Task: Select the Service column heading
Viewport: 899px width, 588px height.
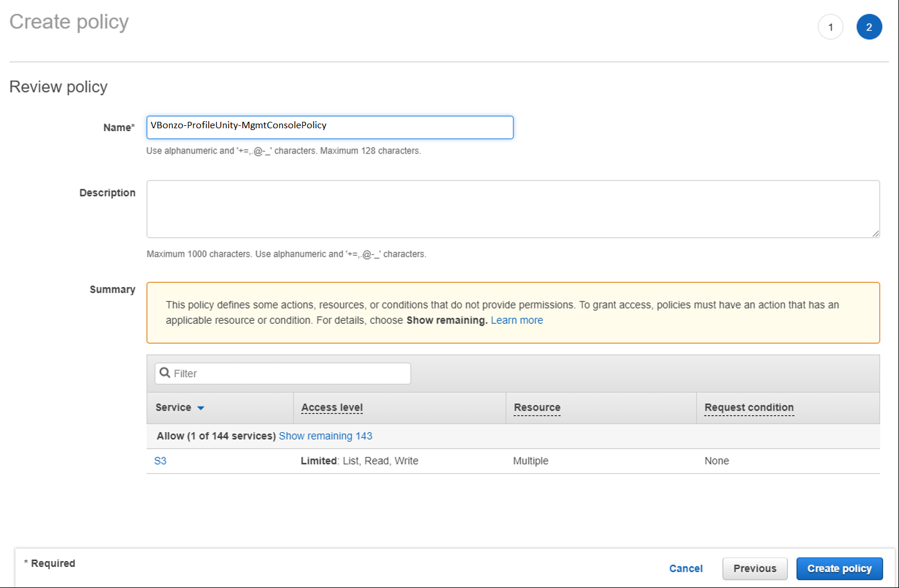Action: (173, 408)
